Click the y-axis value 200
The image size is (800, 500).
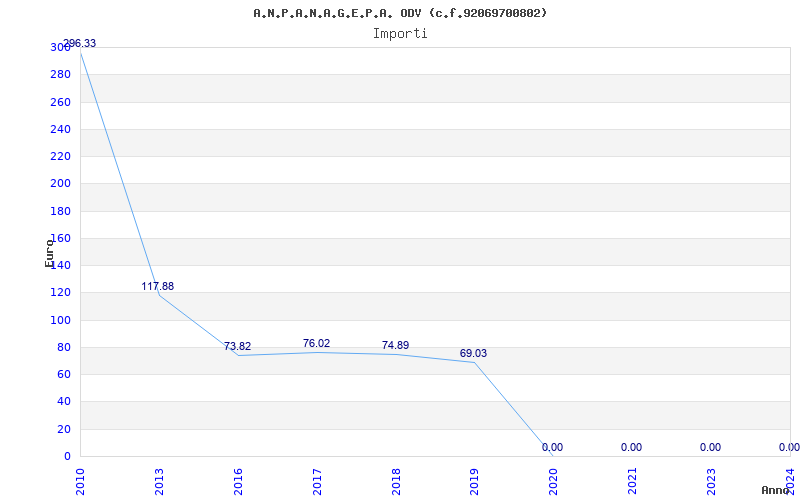point(60,184)
